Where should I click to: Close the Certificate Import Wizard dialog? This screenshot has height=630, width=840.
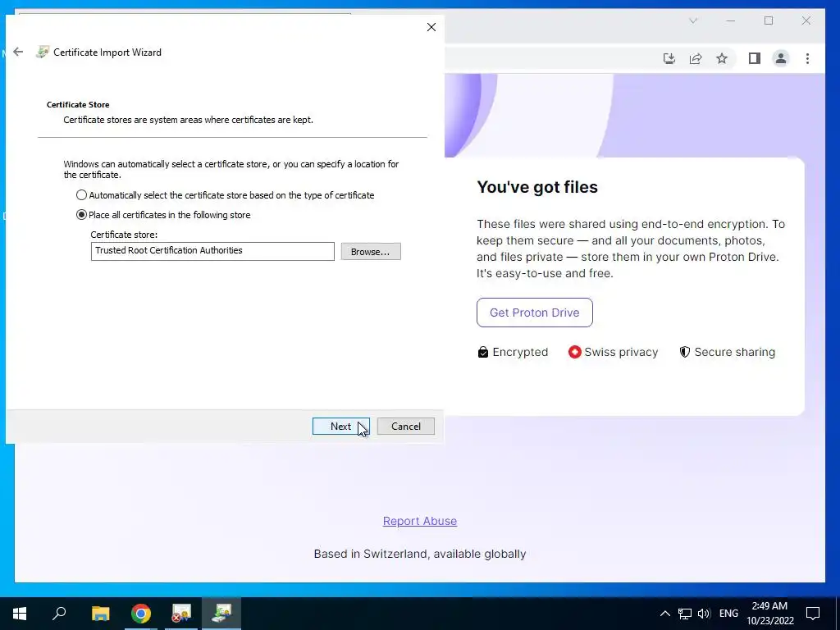click(431, 27)
